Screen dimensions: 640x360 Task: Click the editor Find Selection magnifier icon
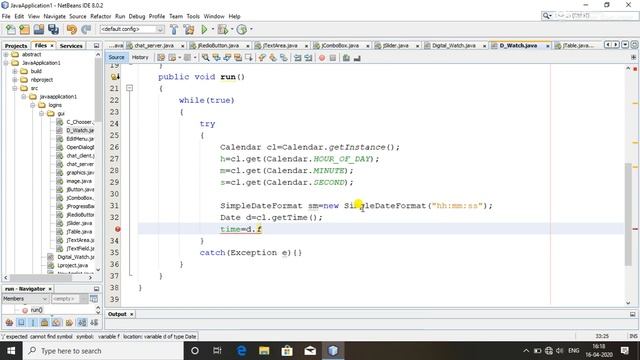(205, 58)
